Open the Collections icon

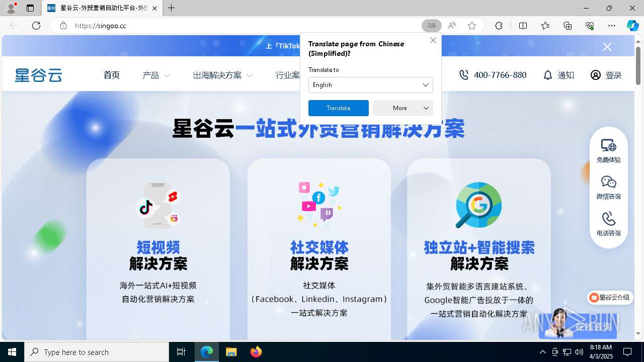[x=568, y=26]
